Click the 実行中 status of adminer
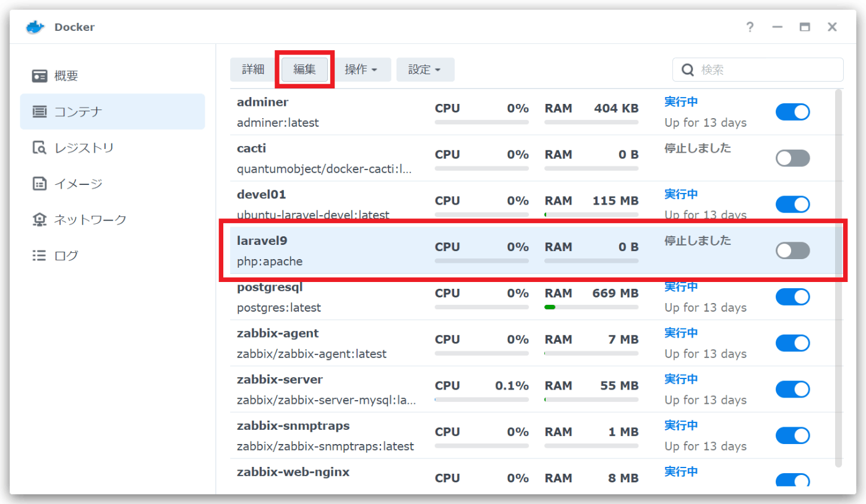The width and height of the screenshot is (866, 504). coord(681,102)
